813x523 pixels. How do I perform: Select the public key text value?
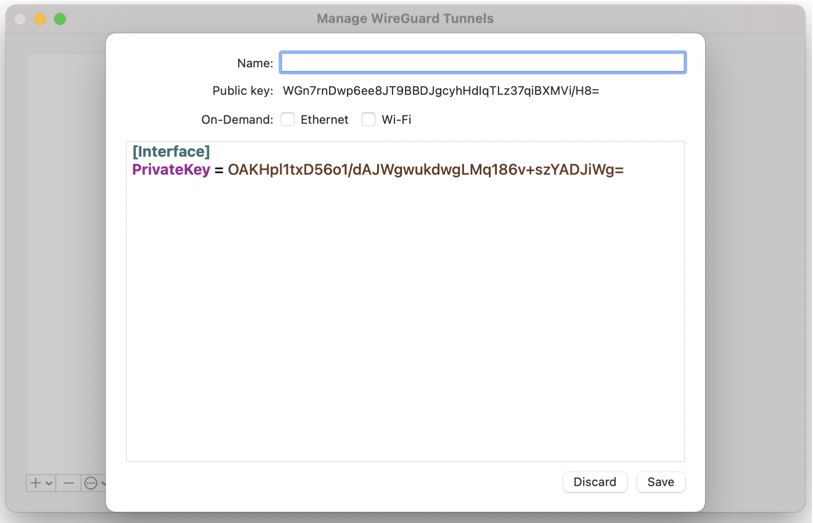[441, 91]
